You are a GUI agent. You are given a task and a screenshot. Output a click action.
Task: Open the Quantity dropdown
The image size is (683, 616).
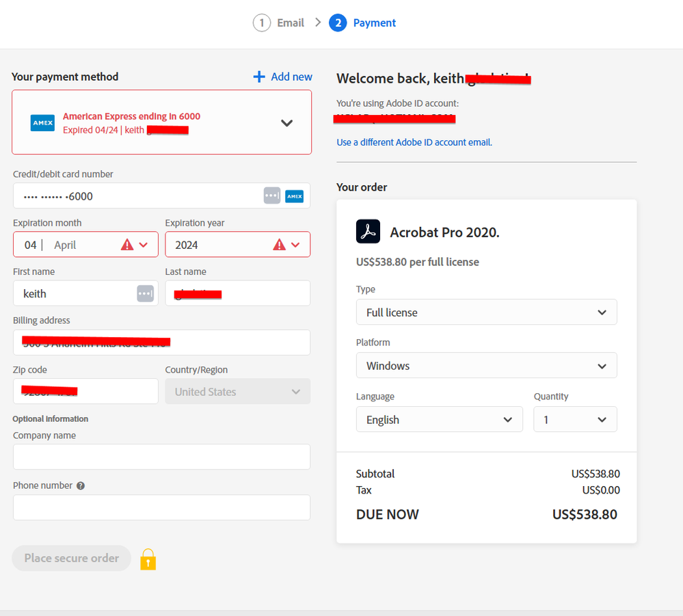[x=576, y=419]
